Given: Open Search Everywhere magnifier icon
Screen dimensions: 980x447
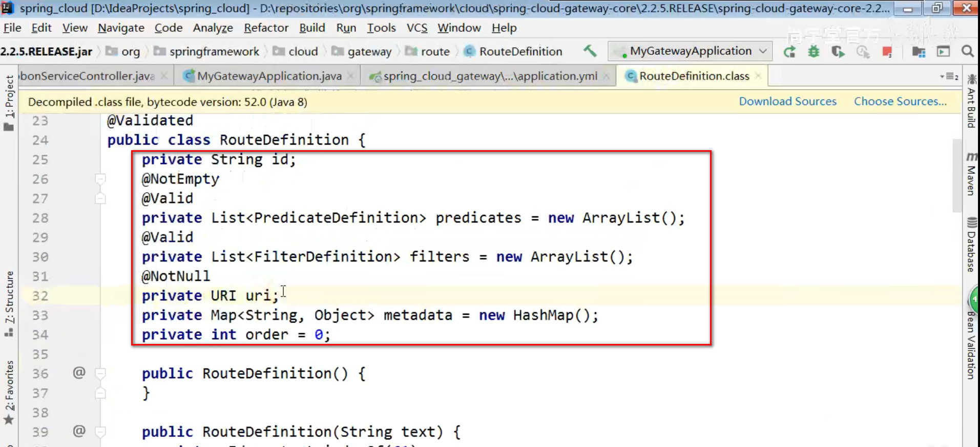Looking at the screenshot, I should [968, 51].
